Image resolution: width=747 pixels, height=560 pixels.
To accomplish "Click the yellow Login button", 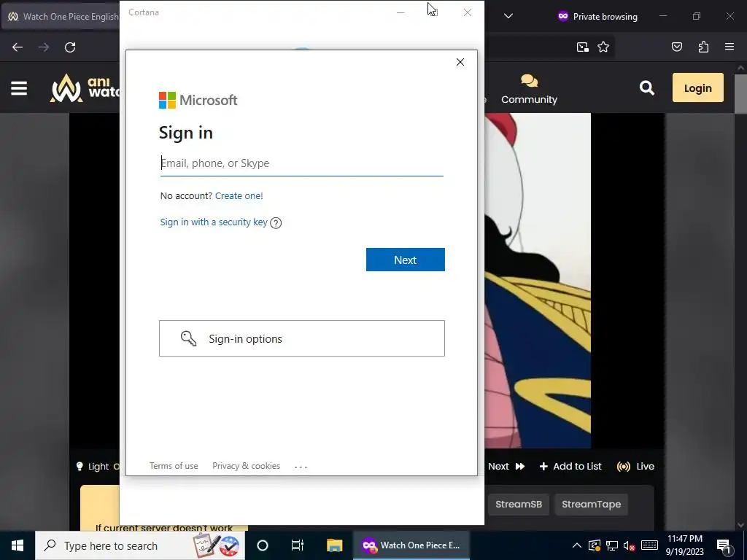I will click(x=698, y=87).
